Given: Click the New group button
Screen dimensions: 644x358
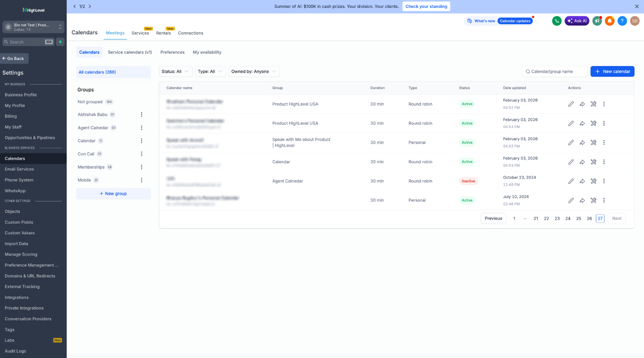Looking at the screenshot, I should (113, 194).
